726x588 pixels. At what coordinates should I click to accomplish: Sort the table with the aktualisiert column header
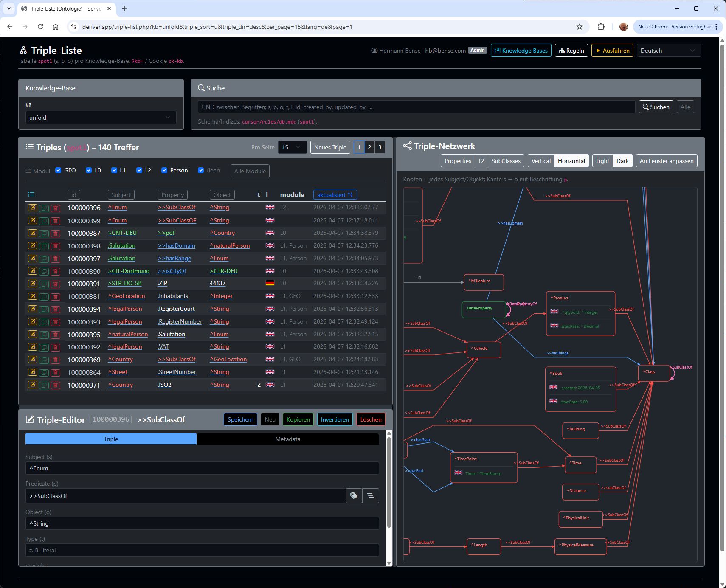pyautogui.click(x=335, y=195)
